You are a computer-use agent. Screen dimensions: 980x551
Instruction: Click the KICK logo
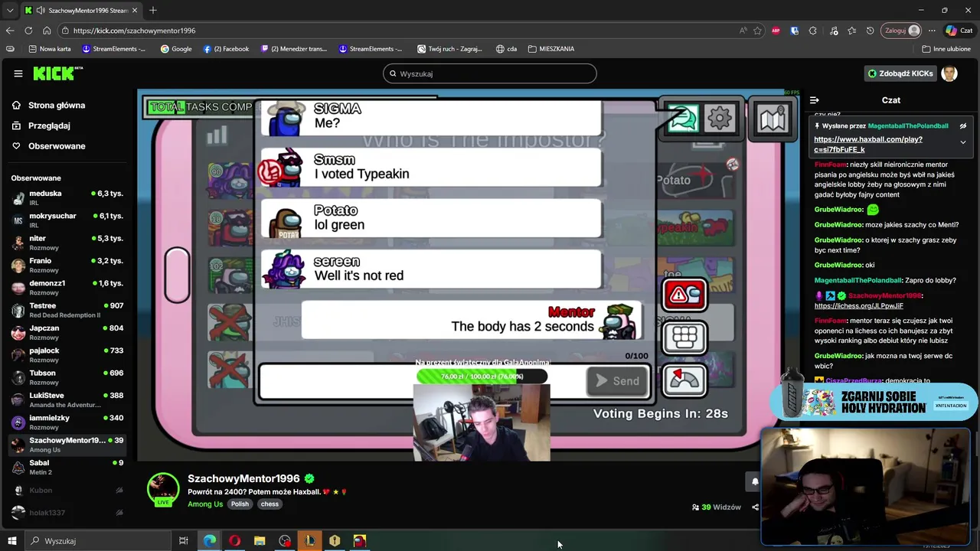[x=57, y=73]
